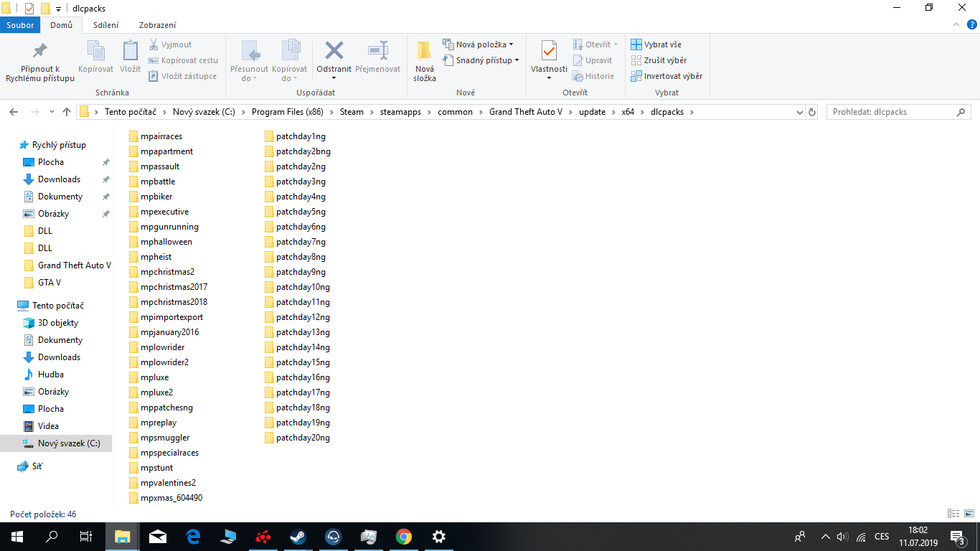The image size is (980, 551).
Task: Switch to the Domů tab
Action: [61, 25]
